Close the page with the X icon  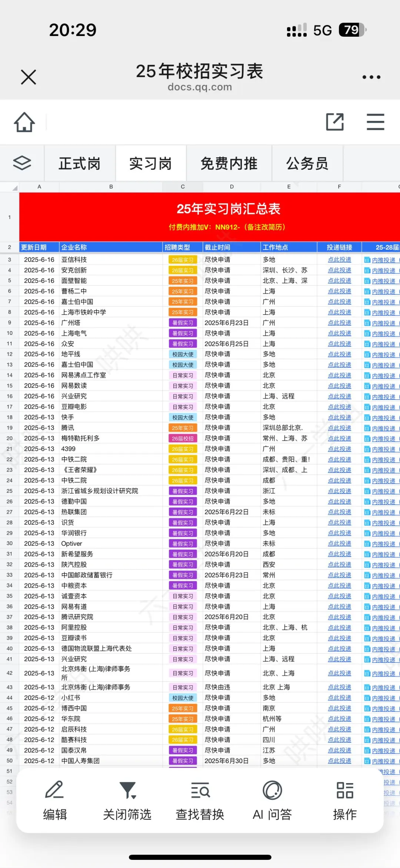[x=29, y=77]
